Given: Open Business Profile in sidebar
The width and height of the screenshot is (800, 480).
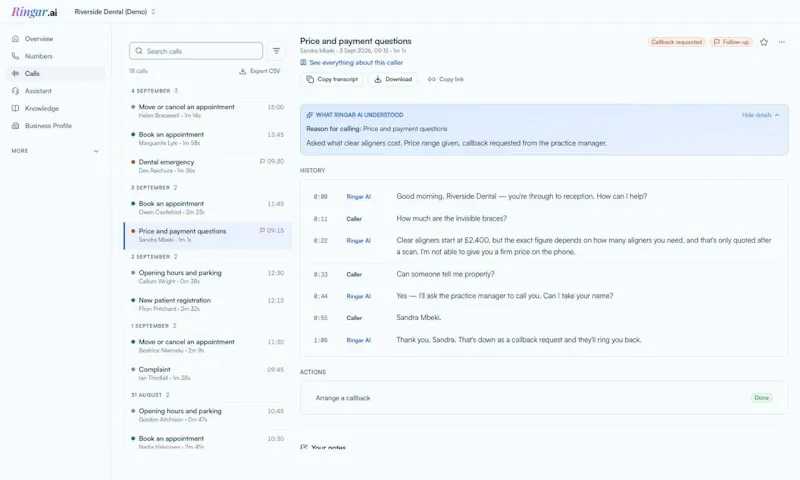Looking at the screenshot, I should [x=56, y=125].
